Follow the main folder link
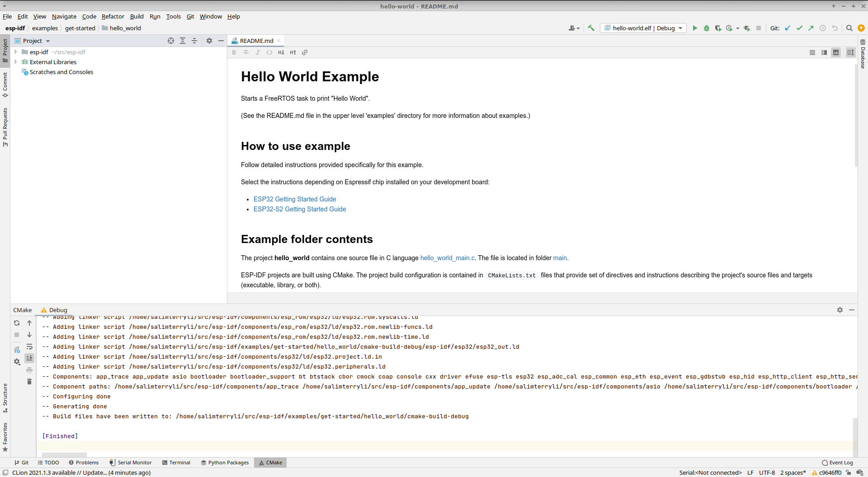 [x=560, y=258]
